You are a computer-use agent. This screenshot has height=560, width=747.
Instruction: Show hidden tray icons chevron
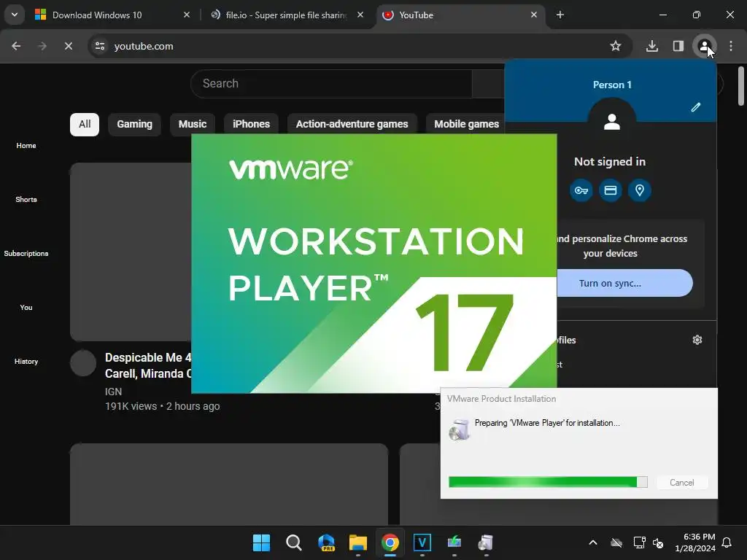point(593,542)
